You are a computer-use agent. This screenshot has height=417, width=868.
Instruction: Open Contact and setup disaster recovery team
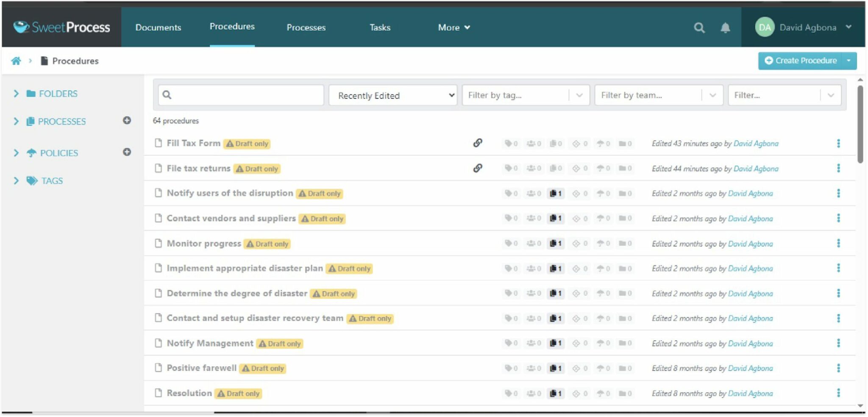point(255,318)
